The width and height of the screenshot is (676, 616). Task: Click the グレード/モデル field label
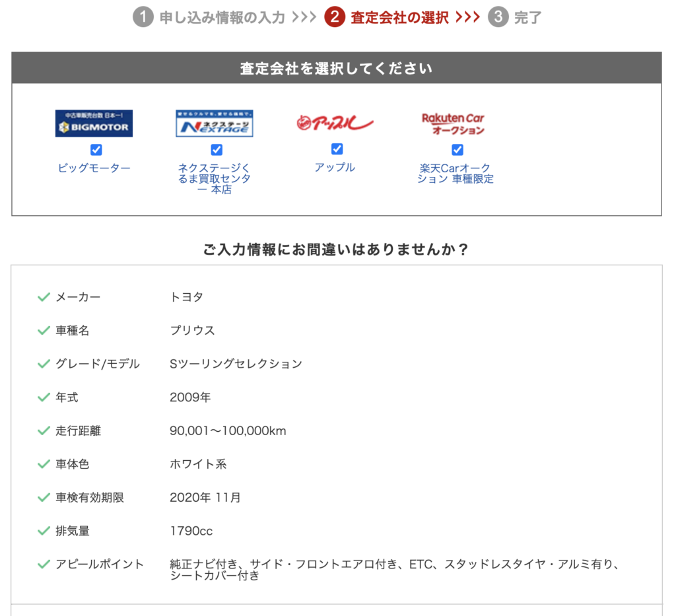[98, 364]
